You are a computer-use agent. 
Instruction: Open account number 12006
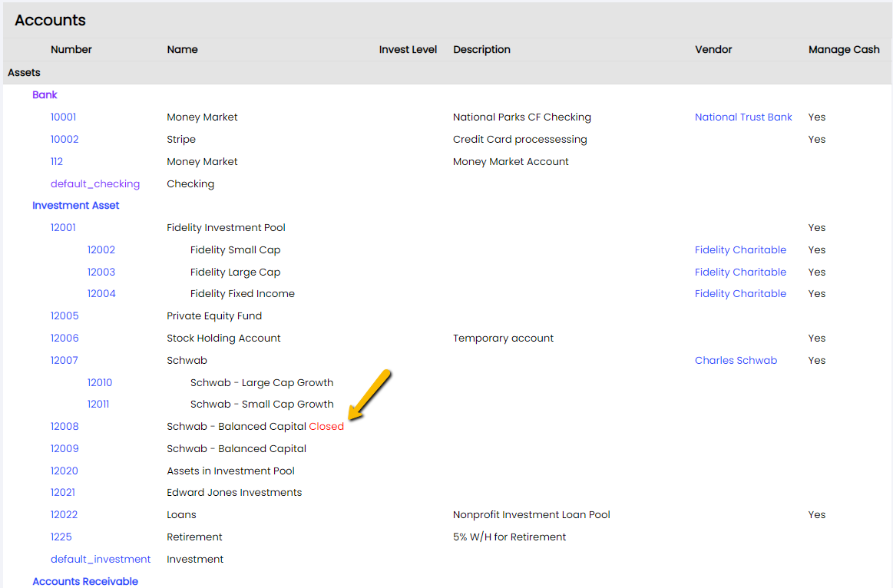click(x=64, y=338)
